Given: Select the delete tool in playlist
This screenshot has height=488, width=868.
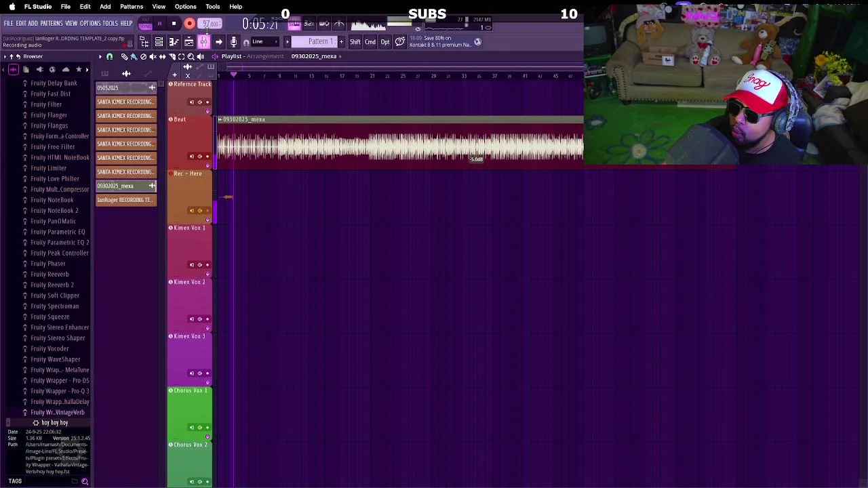Looking at the screenshot, I should coord(143,56).
